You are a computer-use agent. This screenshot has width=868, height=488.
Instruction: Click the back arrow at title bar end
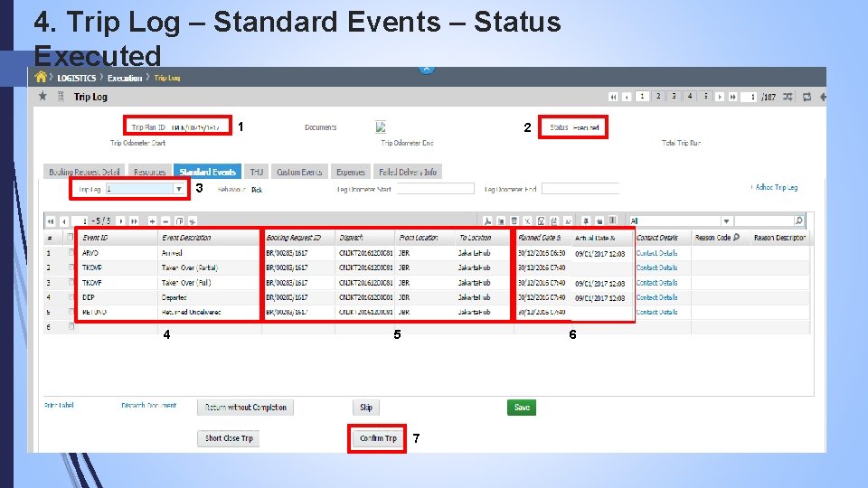(823, 97)
